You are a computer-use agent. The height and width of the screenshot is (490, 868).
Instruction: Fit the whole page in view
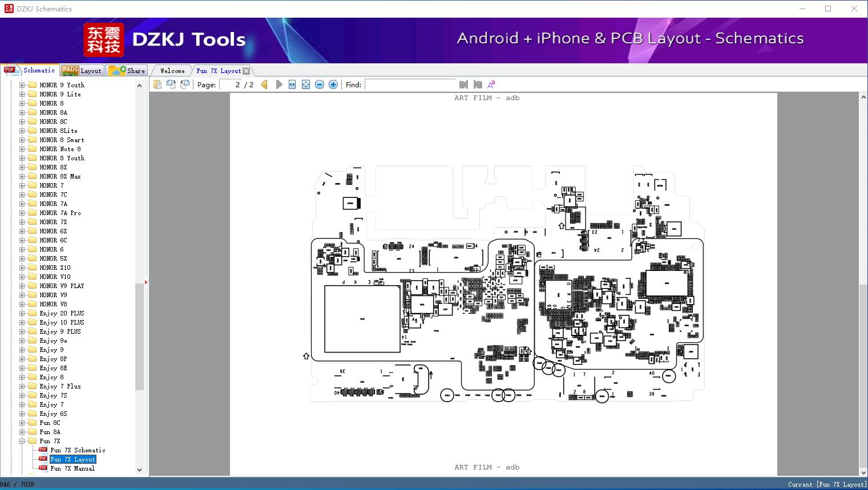[x=306, y=84]
